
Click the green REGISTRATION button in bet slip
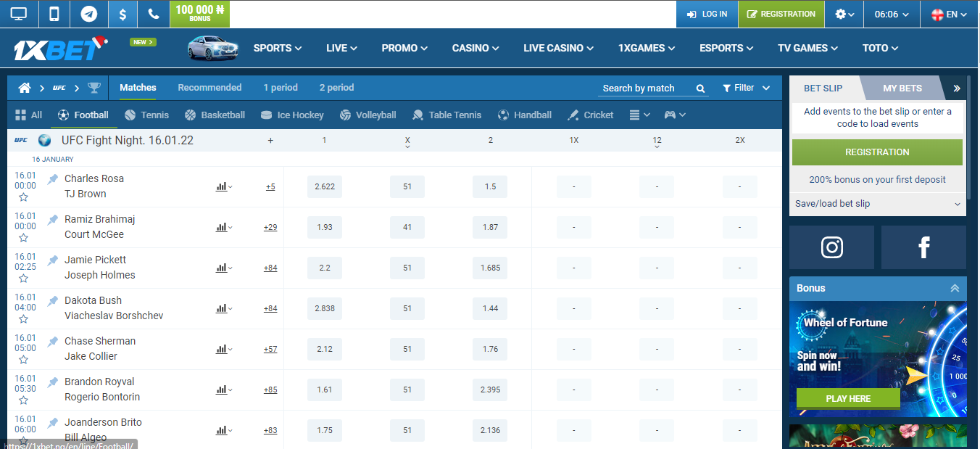click(x=877, y=152)
